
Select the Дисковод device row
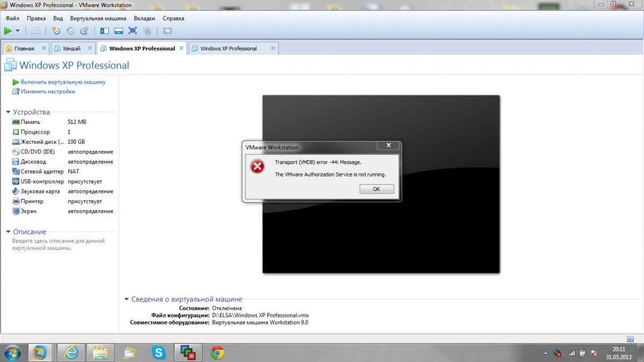click(x=63, y=161)
